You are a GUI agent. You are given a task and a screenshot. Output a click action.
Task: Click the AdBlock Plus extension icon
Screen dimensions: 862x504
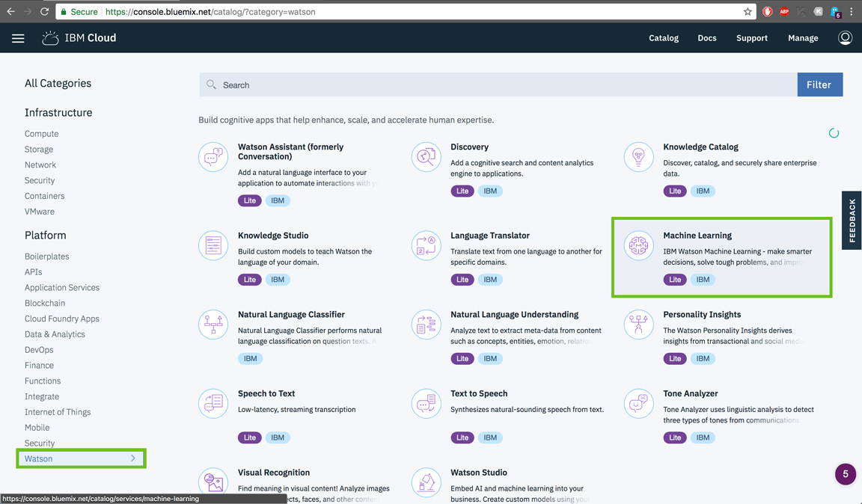(784, 11)
